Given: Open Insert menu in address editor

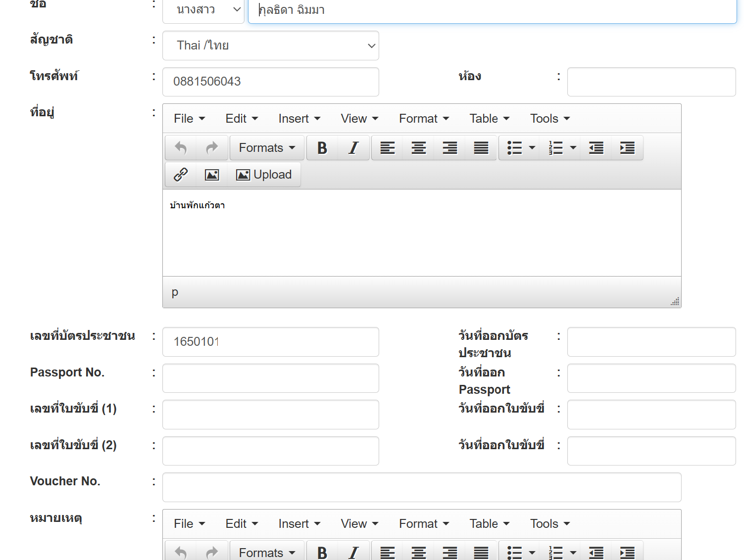Looking at the screenshot, I should 299,119.
